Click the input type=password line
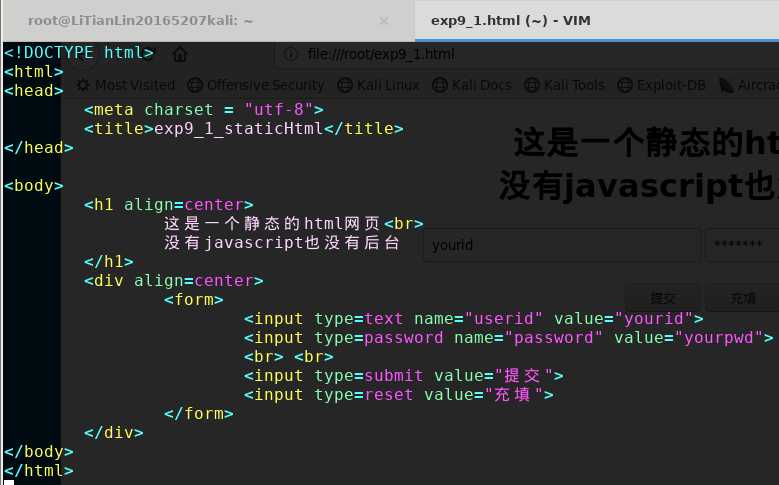779x485 pixels. [509, 338]
